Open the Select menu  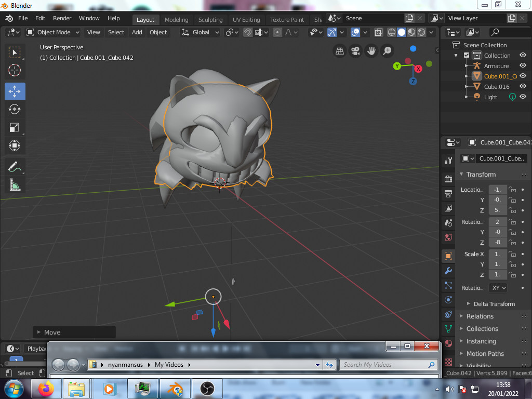115,32
